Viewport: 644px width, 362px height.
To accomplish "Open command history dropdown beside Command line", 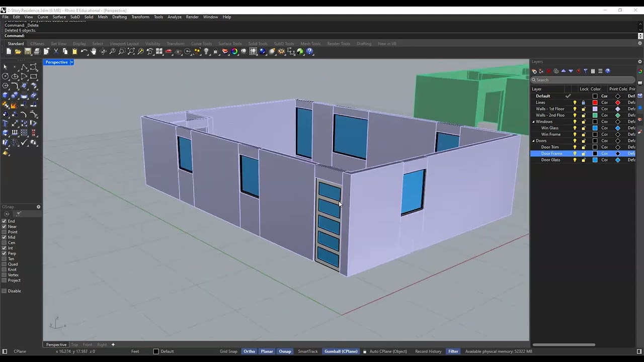I will pos(640,36).
